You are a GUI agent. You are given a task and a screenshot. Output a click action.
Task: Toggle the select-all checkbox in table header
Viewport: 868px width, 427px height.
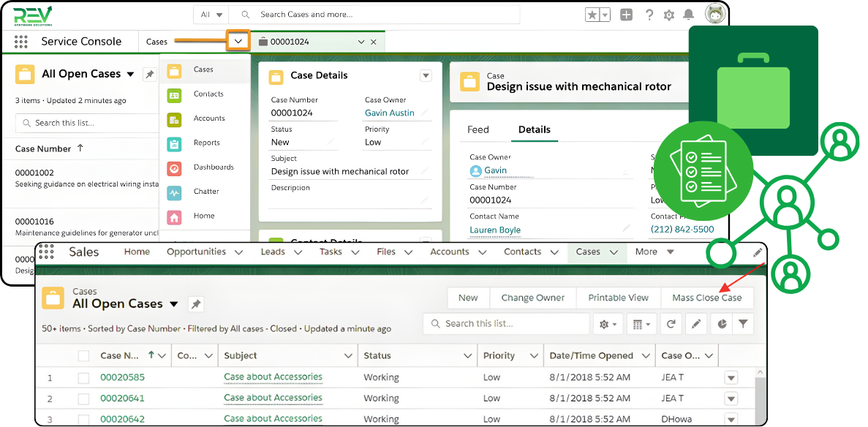84,356
